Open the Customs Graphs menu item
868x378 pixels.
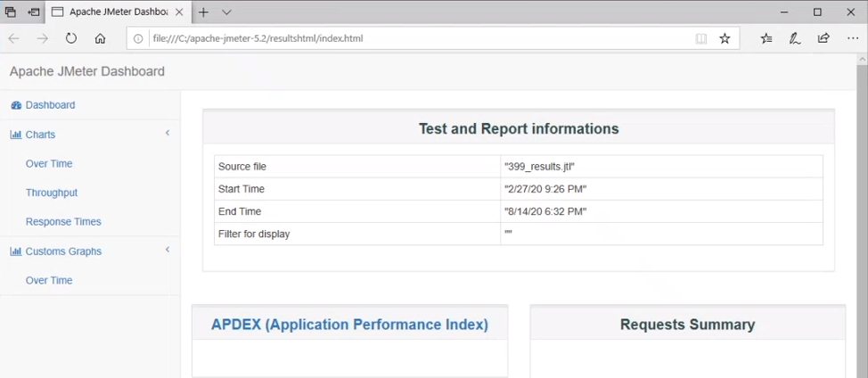pyautogui.click(x=63, y=251)
